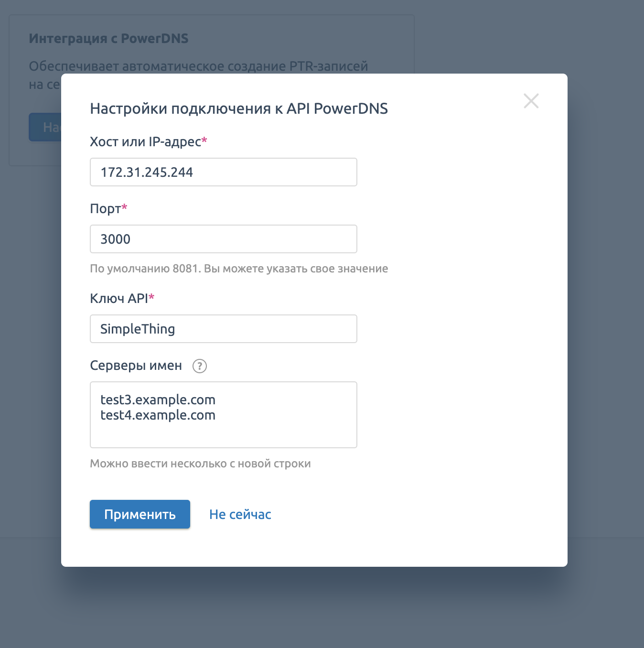Click the empty area below test4.example.com in textarea

pyautogui.click(x=223, y=434)
